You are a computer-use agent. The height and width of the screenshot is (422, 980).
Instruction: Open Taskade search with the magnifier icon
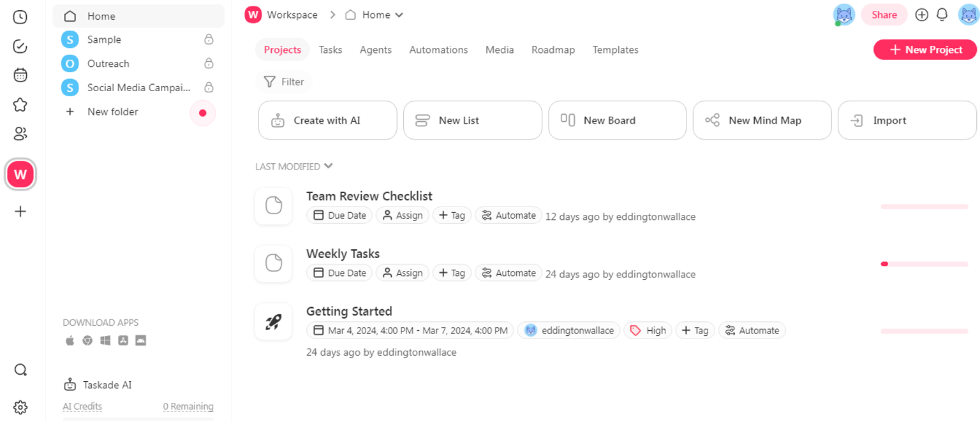[20, 370]
